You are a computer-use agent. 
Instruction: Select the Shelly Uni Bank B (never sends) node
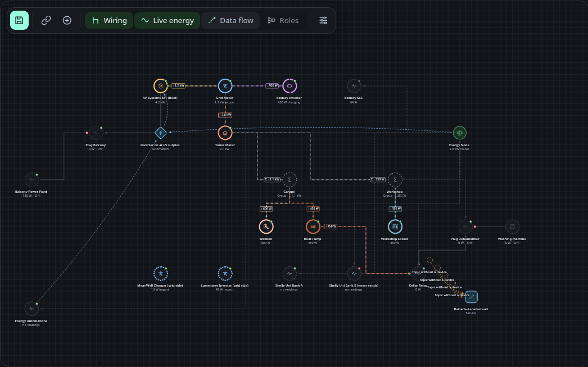coord(354,273)
